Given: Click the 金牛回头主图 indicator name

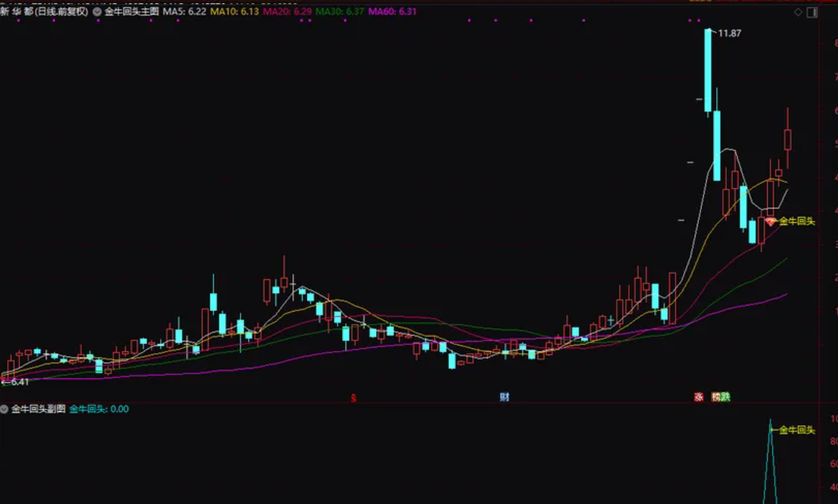Looking at the screenshot, I should [131, 11].
